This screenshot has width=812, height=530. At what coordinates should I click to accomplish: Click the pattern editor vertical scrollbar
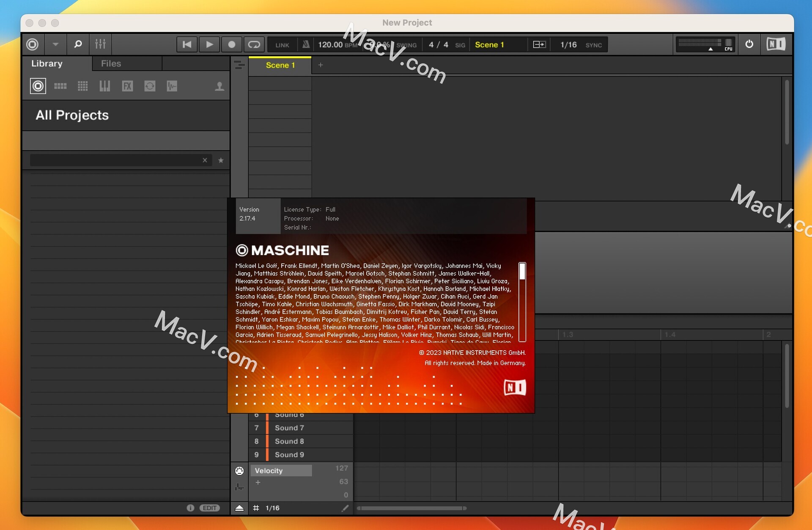(x=787, y=376)
